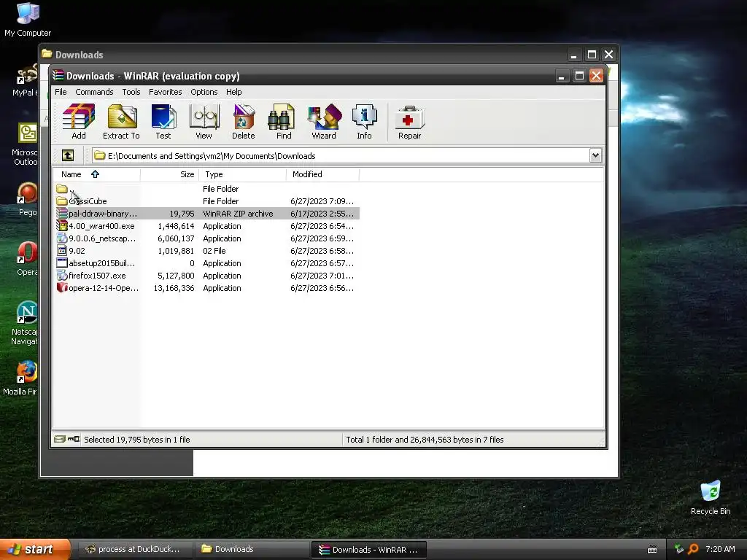
Task: Open the Recycle Bin desktop icon
Action: 711,497
